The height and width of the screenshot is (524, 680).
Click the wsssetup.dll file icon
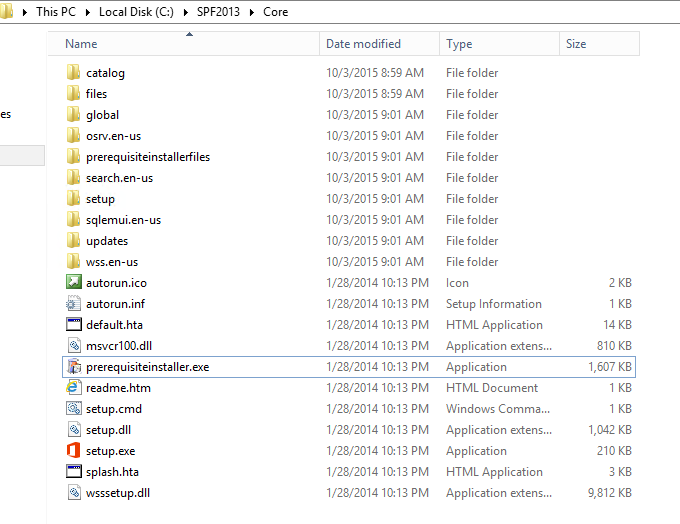74,492
